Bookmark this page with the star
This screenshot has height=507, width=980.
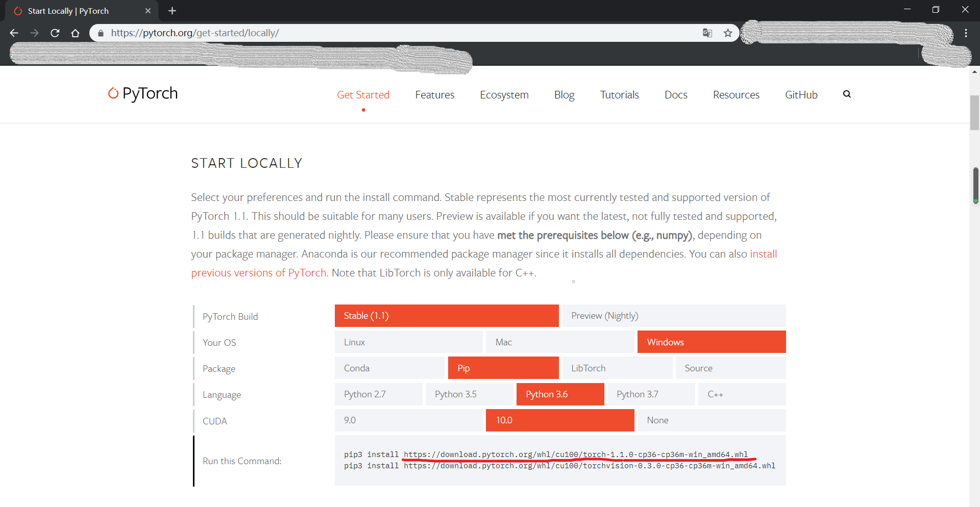728,33
